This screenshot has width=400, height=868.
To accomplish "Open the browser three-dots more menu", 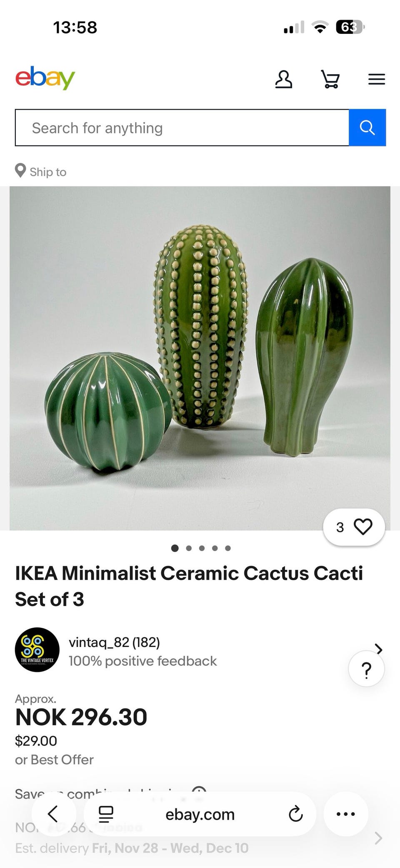I will click(345, 814).
